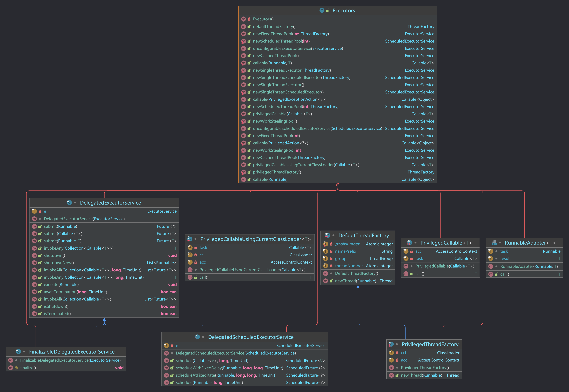Select the scheduleAtFixedRate method row
Image resolution: width=569 pixels, height=392 pixels.
tap(226, 375)
